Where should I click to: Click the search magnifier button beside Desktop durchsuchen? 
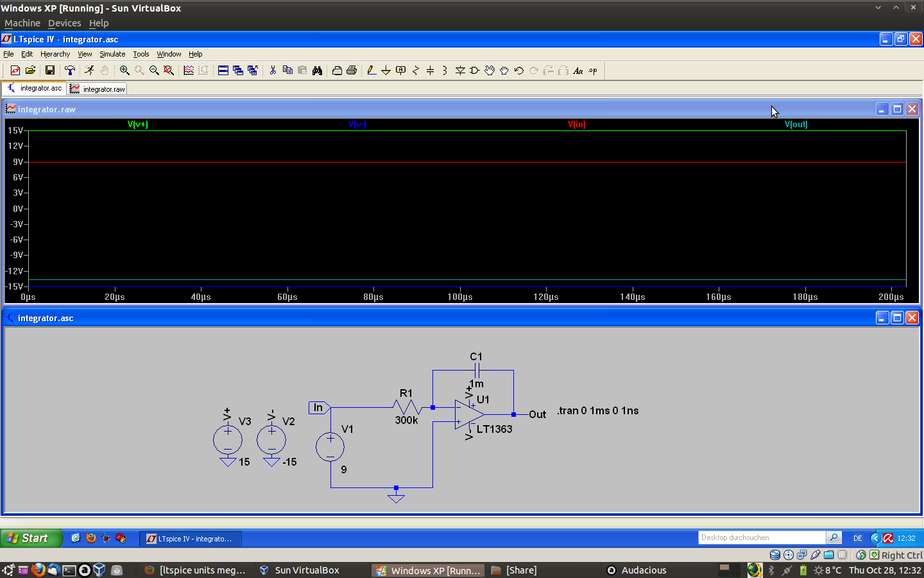834,538
